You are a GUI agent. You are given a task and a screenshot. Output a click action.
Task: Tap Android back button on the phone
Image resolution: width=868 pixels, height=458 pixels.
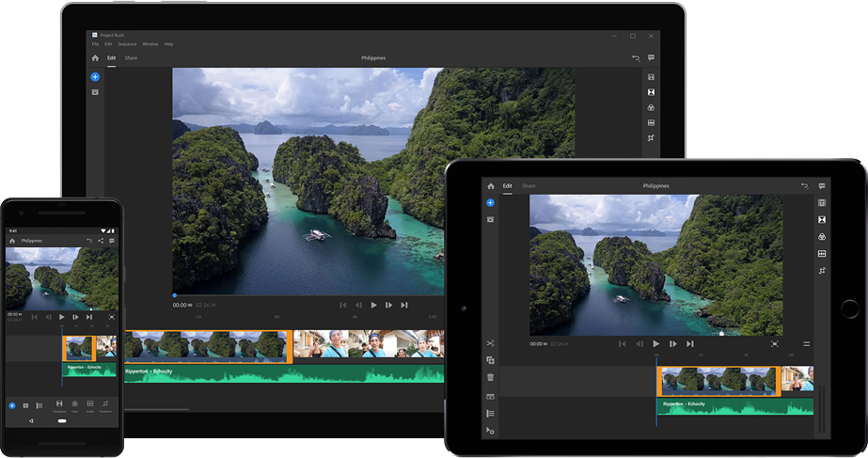31,421
